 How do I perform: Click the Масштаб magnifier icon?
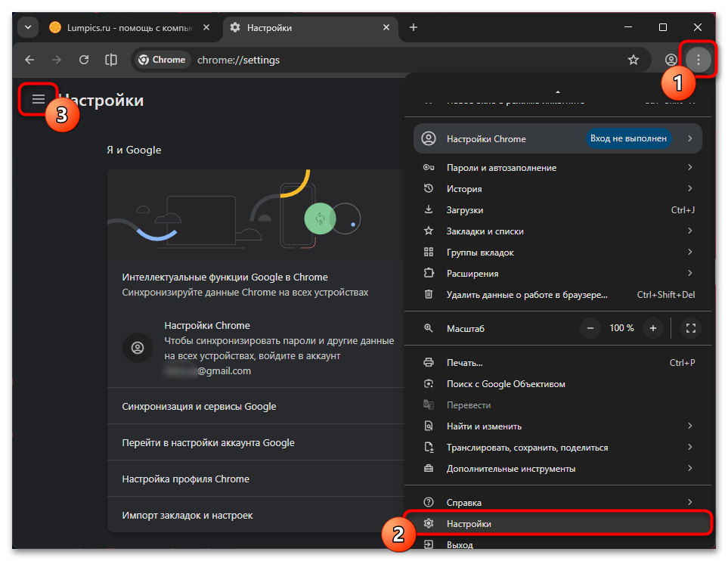429,328
